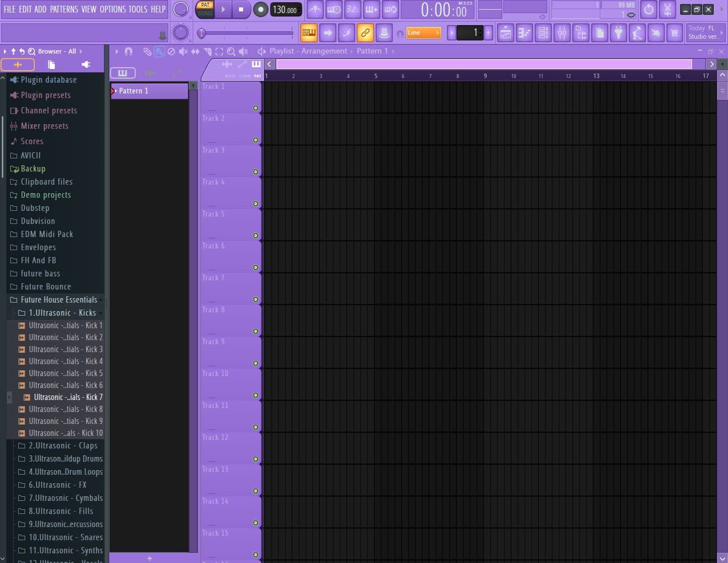Show the browser current project files tab
The width and height of the screenshot is (728, 563).
pyautogui.click(x=51, y=64)
